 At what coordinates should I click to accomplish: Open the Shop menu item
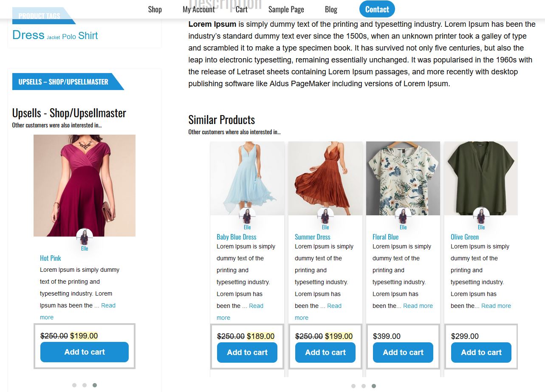(x=155, y=9)
